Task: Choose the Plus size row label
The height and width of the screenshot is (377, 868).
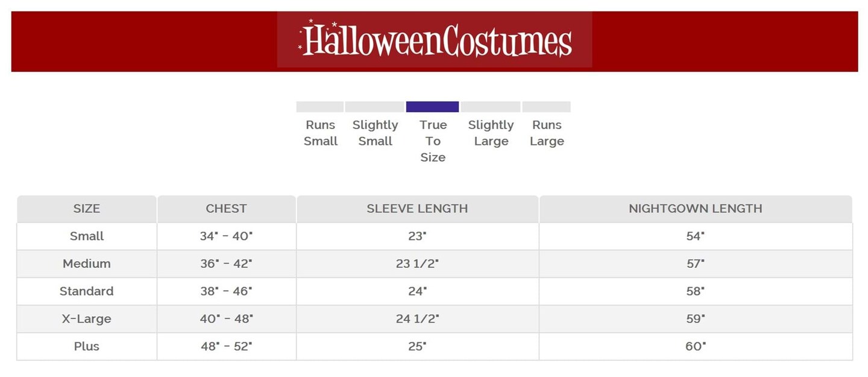Action: pyautogui.click(x=87, y=346)
